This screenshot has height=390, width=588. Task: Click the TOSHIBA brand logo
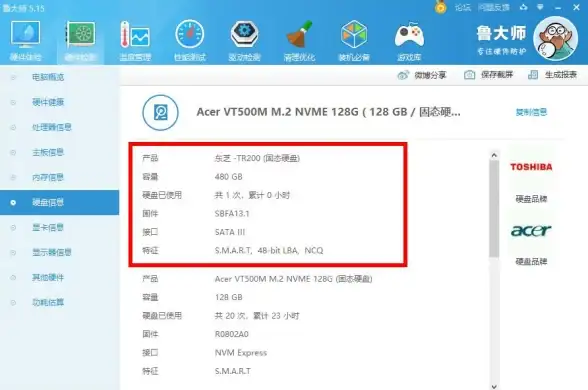click(531, 167)
